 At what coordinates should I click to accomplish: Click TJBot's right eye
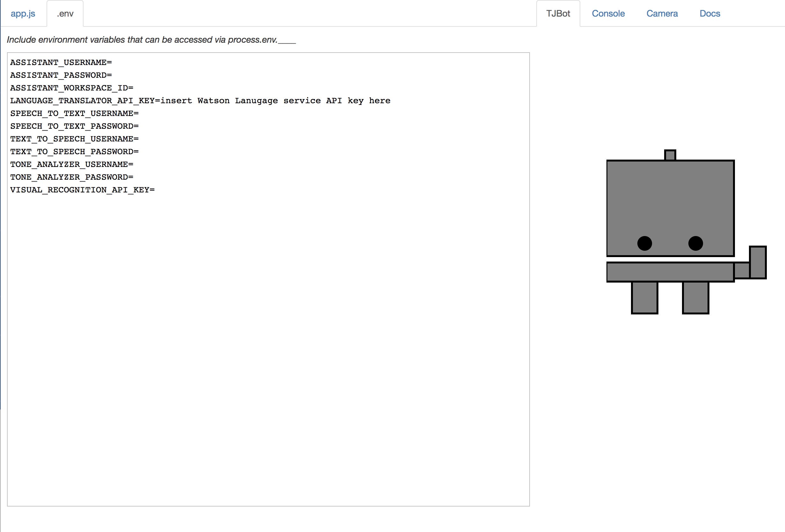pos(695,243)
